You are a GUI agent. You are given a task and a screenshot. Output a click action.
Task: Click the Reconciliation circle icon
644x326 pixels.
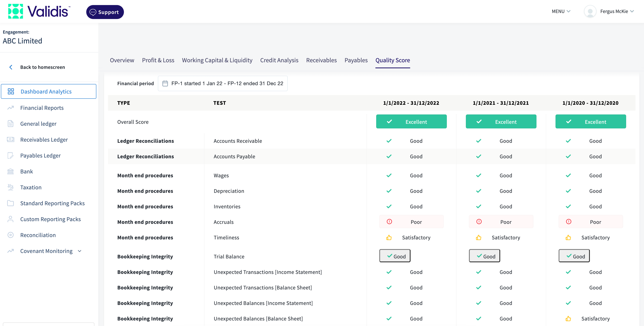pyautogui.click(x=10, y=235)
